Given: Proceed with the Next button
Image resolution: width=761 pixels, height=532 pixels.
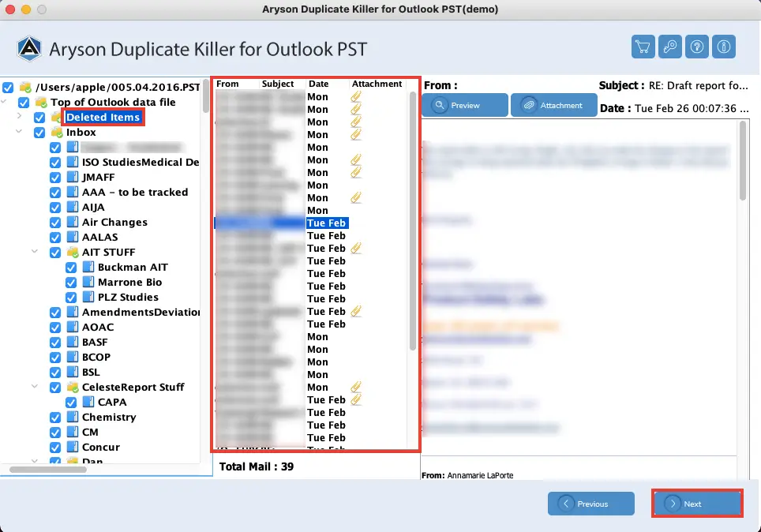Looking at the screenshot, I should tap(697, 504).
